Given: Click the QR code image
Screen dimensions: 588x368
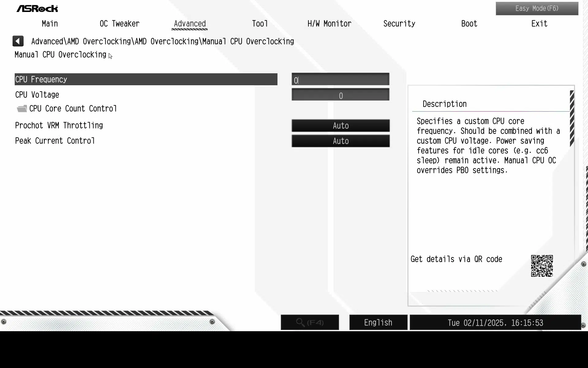Looking at the screenshot, I should click(542, 266).
